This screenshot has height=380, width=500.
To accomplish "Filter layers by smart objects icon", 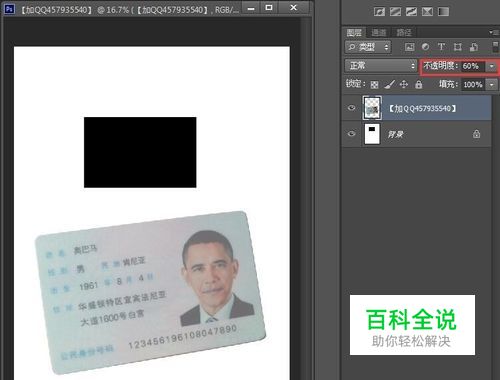I will tap(474, 47).
